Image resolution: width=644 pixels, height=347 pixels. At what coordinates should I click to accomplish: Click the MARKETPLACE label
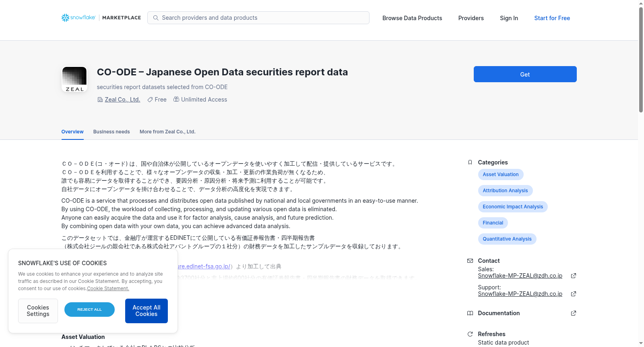click(x=122, y=18)
